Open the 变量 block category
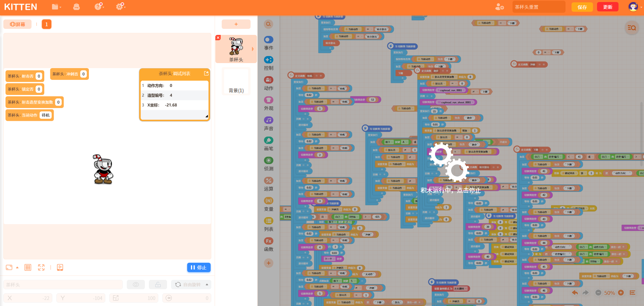The height and width of the screenshot is (306, 644). [269, 204]
